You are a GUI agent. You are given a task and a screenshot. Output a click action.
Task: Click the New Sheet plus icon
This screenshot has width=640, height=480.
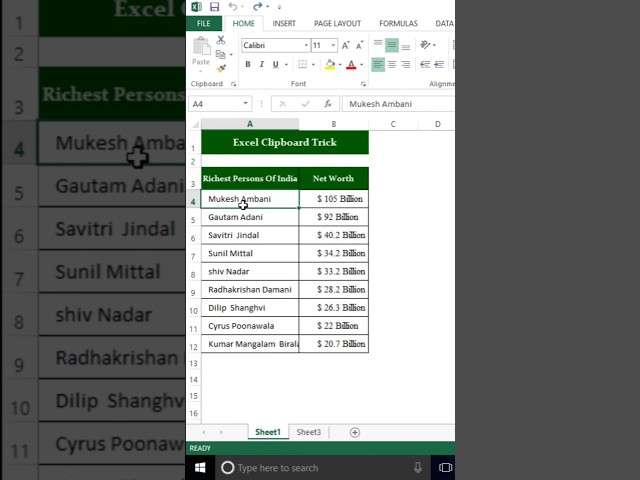(x=355, y=433)
